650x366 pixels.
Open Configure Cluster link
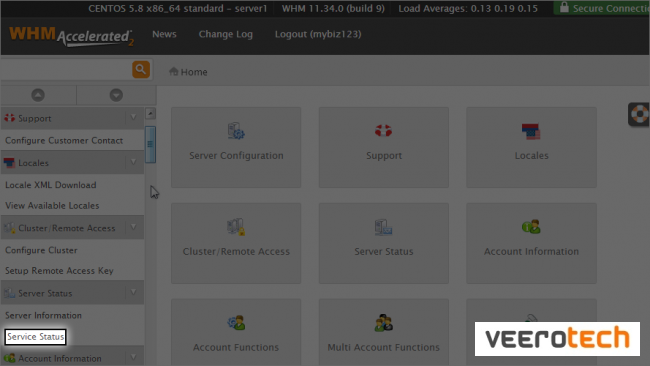pyautogui.click(x=41, y=250)
